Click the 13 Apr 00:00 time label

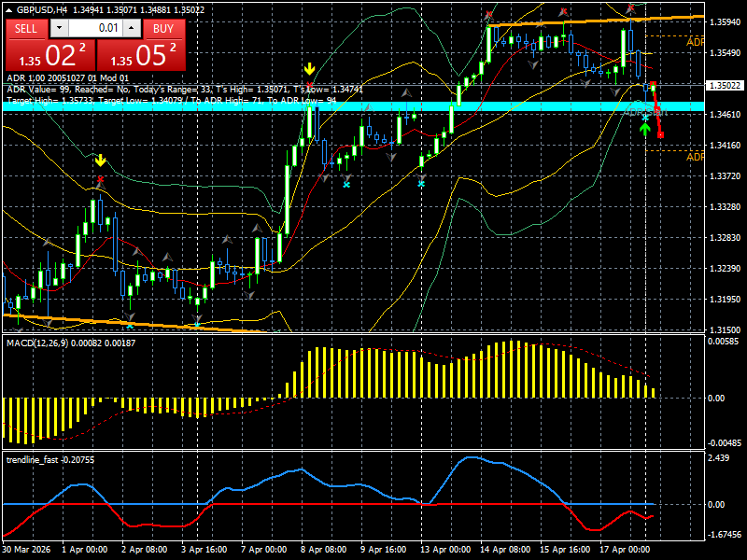coord(445,550)
